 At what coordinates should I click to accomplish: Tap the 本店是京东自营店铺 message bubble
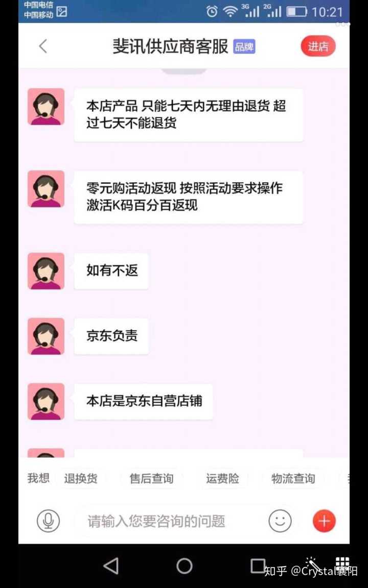pos(144,401)
